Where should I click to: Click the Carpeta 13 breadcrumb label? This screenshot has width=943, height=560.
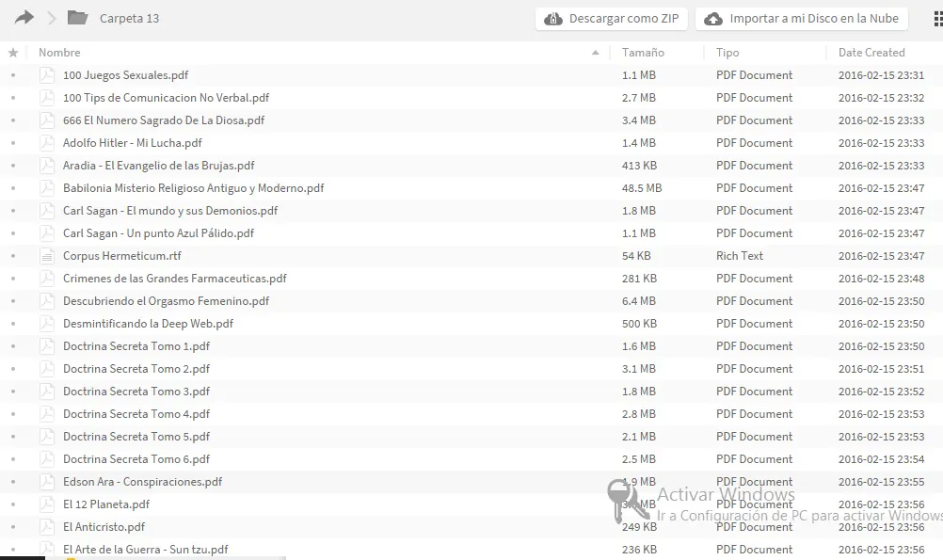(129, 19)
